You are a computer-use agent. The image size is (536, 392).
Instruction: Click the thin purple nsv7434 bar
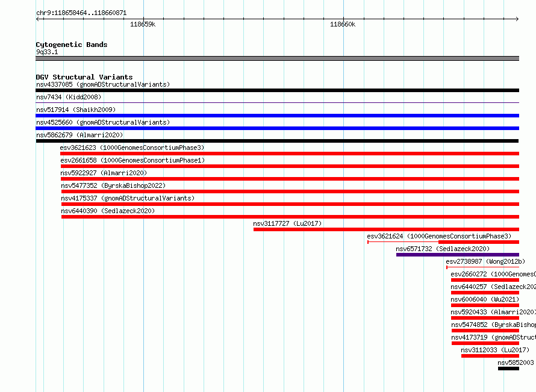click(277, 102)
